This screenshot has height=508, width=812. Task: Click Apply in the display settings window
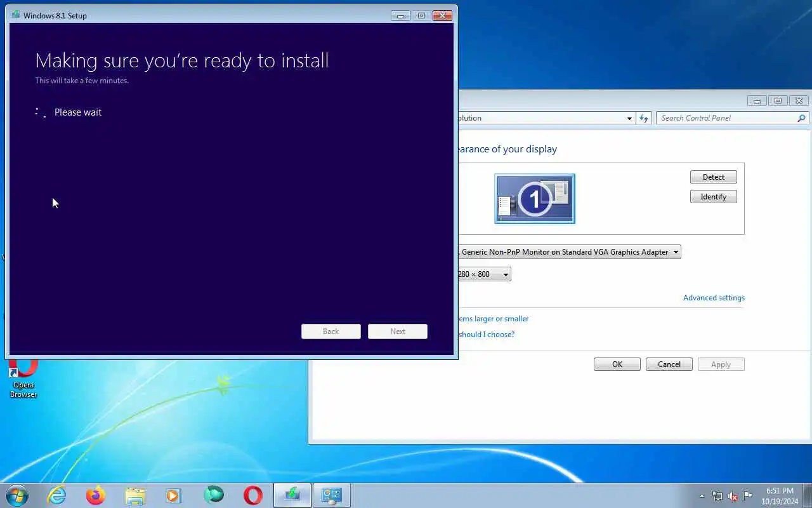coord(721,364)
